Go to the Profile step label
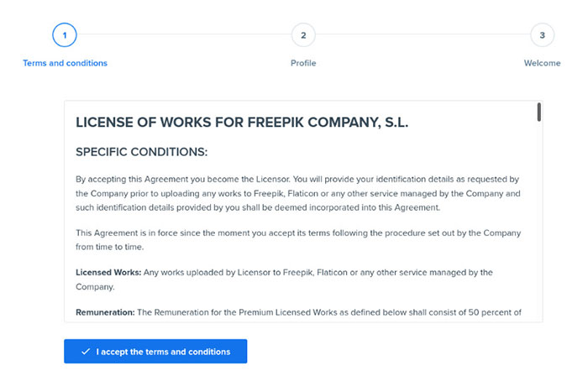588x376 pixels. coord(303,63)
